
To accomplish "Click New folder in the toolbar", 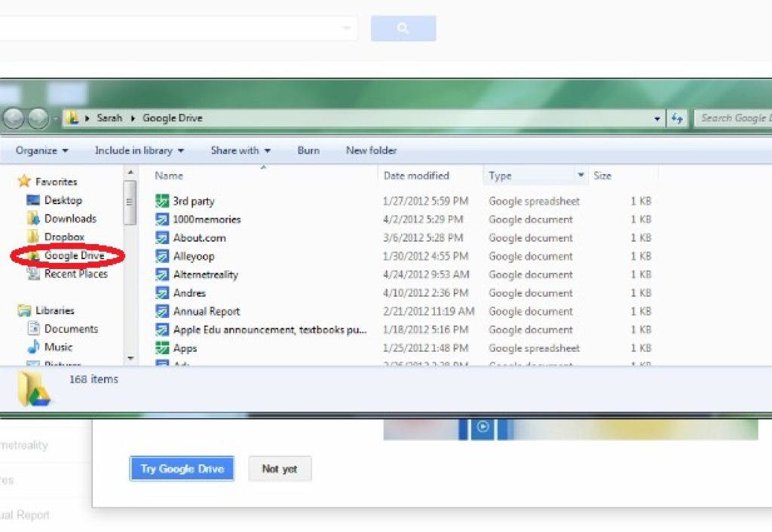I will [x=371, y=151].
